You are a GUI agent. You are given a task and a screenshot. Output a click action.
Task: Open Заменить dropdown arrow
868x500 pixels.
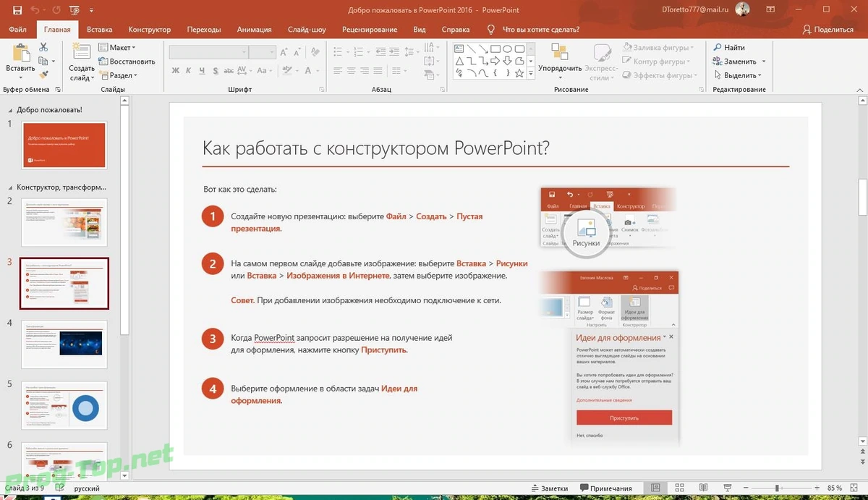coord(764,62)
